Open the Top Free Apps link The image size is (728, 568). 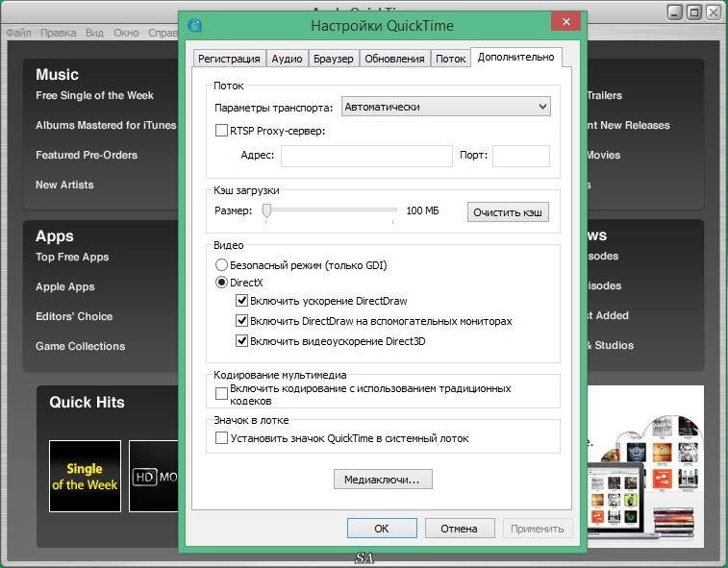(72, 257)
